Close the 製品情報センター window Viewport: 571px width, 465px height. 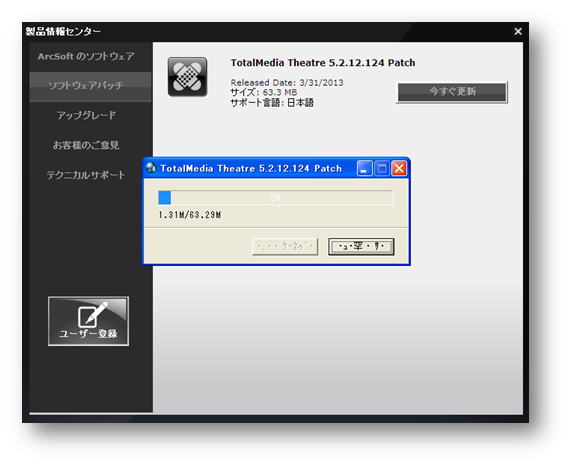tap(518, 32)
